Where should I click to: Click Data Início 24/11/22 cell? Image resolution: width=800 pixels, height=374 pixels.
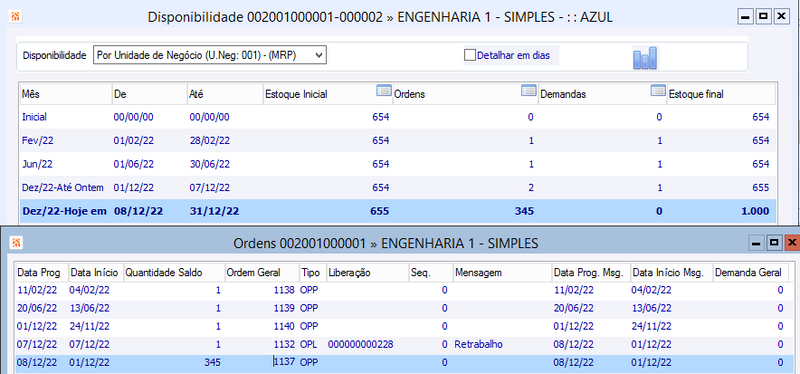click(89, 326)
